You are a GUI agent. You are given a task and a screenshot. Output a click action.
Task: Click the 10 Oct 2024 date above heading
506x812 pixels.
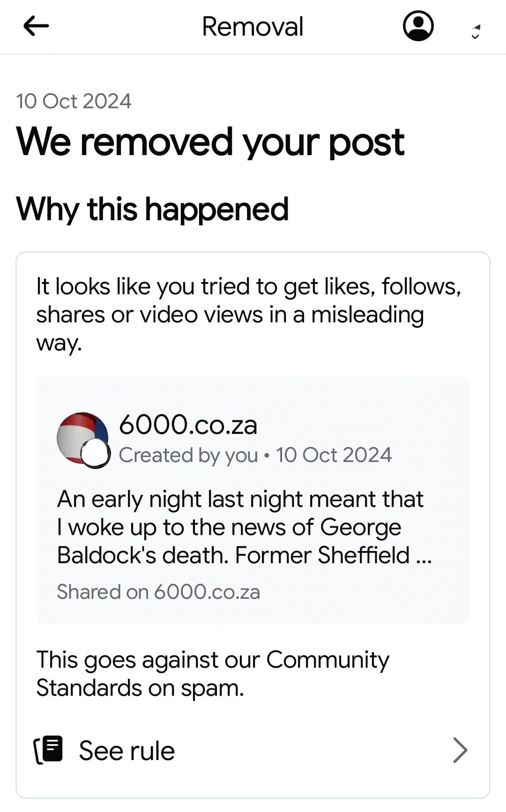74,101
